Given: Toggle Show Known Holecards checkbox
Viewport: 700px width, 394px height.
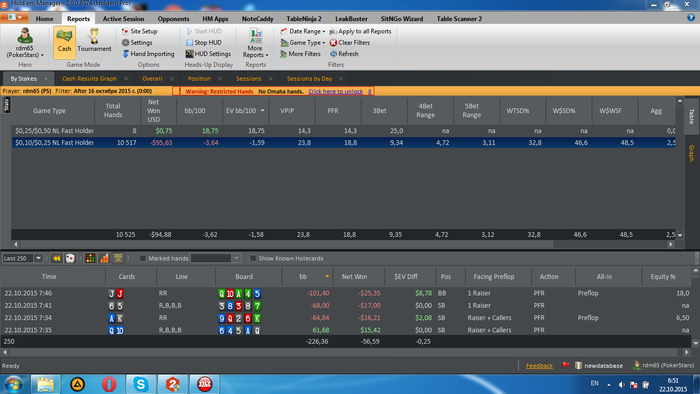Looking at the screenshot, I should pos(253,258).
